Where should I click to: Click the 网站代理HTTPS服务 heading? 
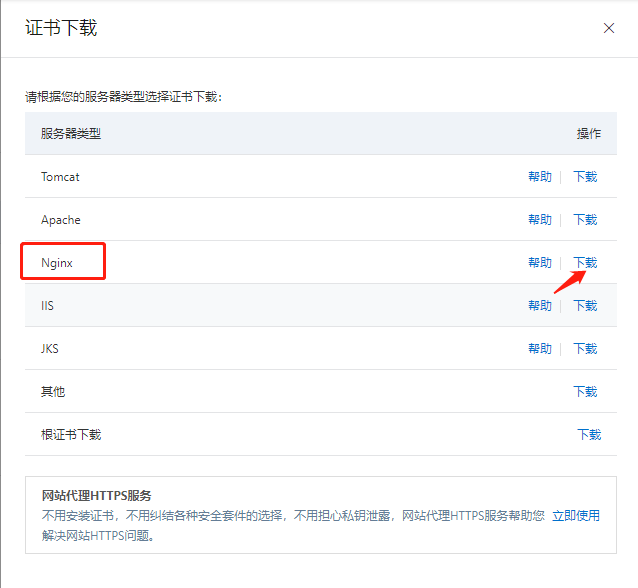coord(96,496)
